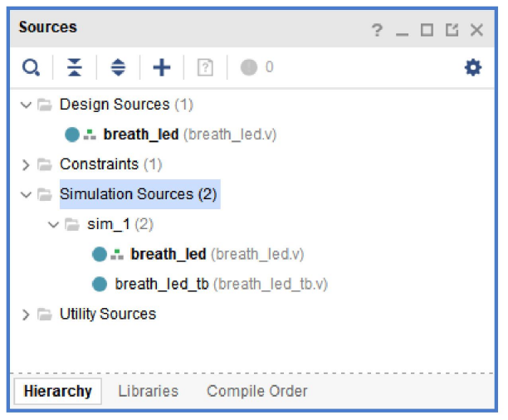Screen dimensions: 508x420
Task: Open the Sources settings gear
Action: (472, 68)
